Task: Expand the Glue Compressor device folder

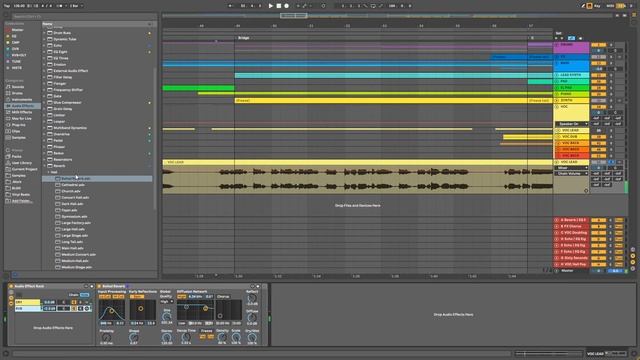Action: click(44, 102)
